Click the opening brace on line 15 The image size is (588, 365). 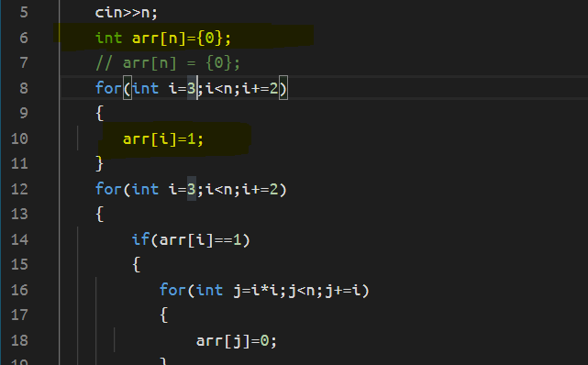tap(136, 264)
